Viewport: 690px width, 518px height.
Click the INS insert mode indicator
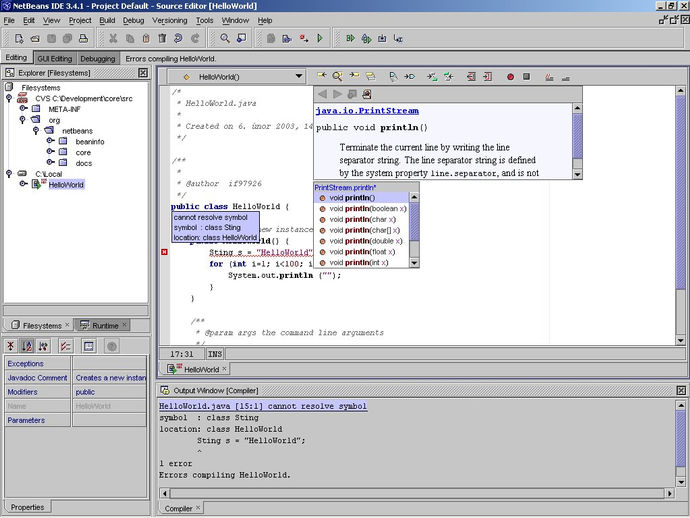215,354
